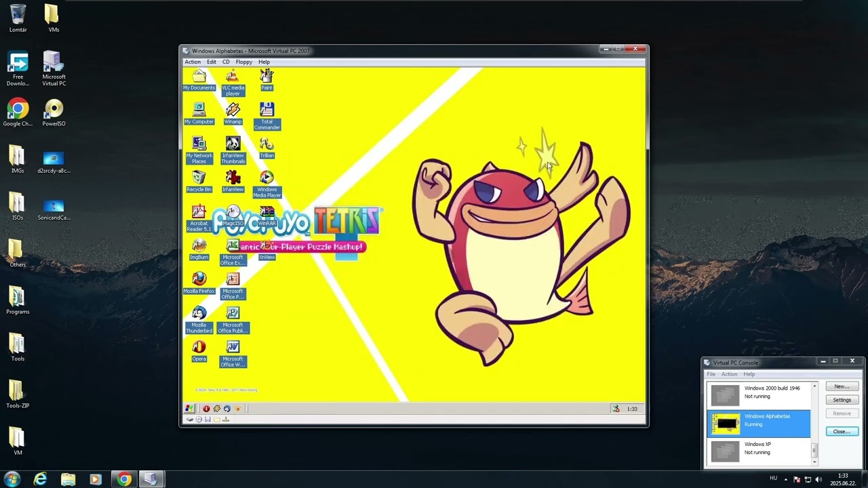The height and width of the screenshot is (488, 868).
Task: Launch Winamp desktop shortcut
Action: point(233,114)
